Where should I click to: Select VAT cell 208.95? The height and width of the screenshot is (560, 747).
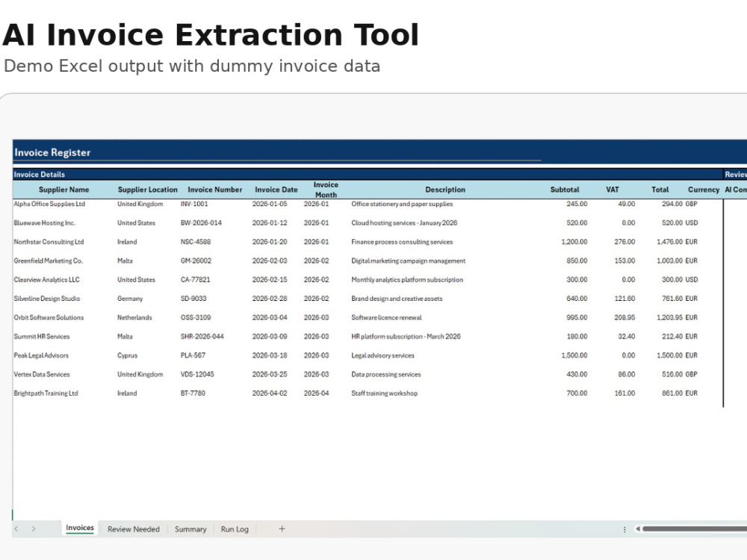point(624,317)
